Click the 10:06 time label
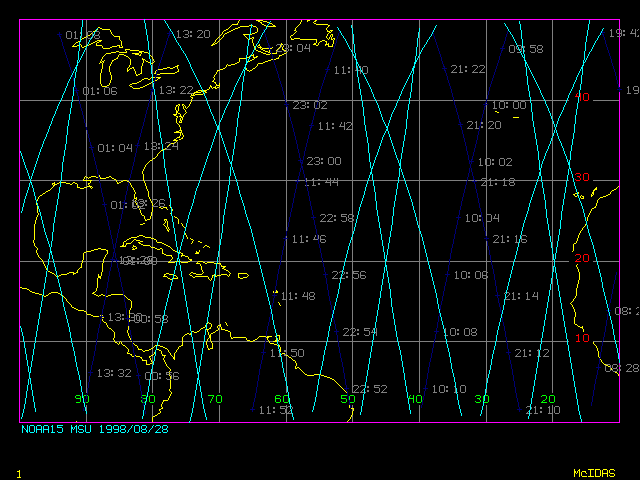 tap(471, 275)
